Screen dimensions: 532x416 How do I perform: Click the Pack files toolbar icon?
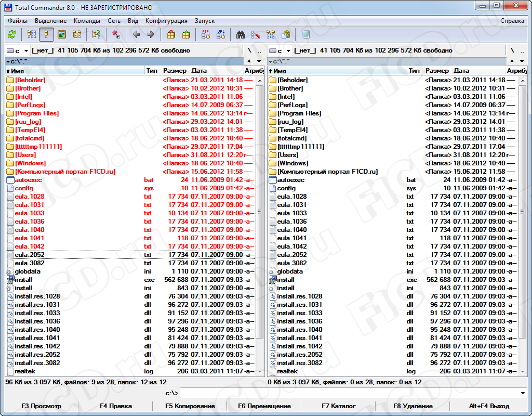coord(171,34)
